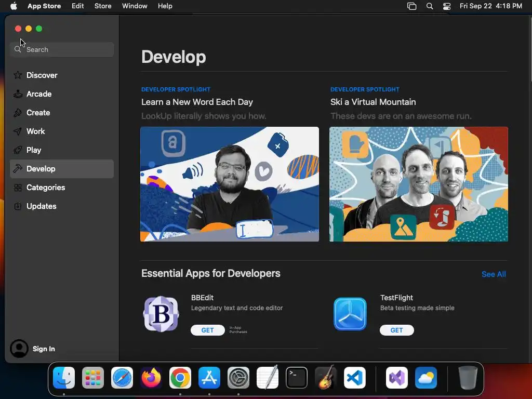
Task: Click the Stage Manager icon in the menu bar
Action: pos(411,6)
